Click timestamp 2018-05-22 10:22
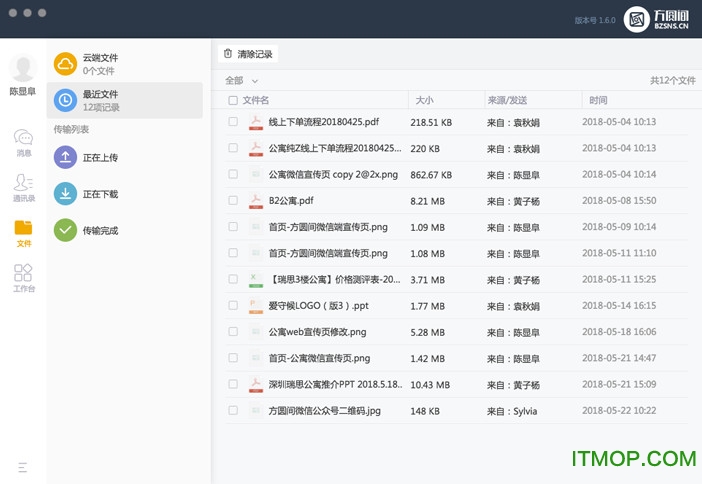The height and width of the screenshot is (484, 702). tap(619, 411)
